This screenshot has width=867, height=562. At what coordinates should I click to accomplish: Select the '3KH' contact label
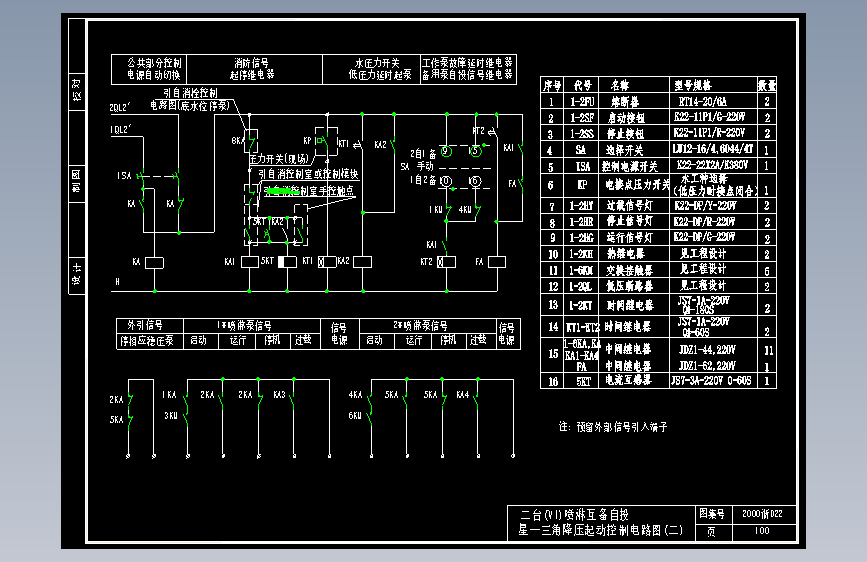pos(171,415)
